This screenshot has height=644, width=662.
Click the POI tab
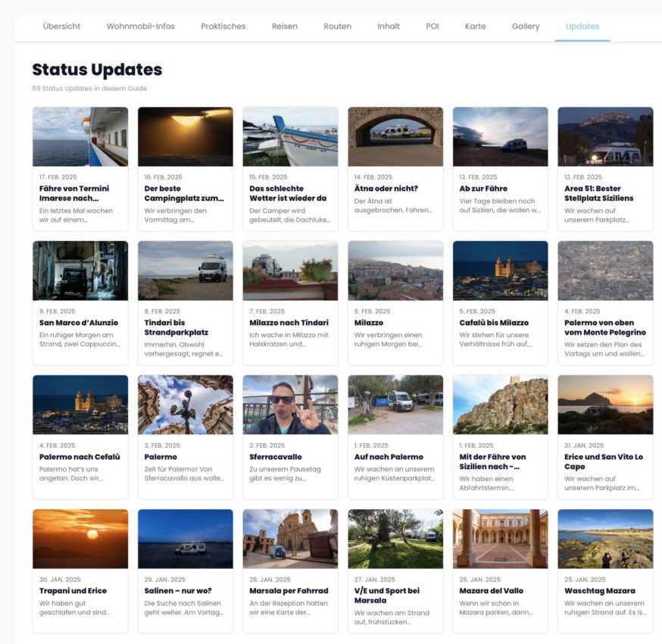[432, 26]
